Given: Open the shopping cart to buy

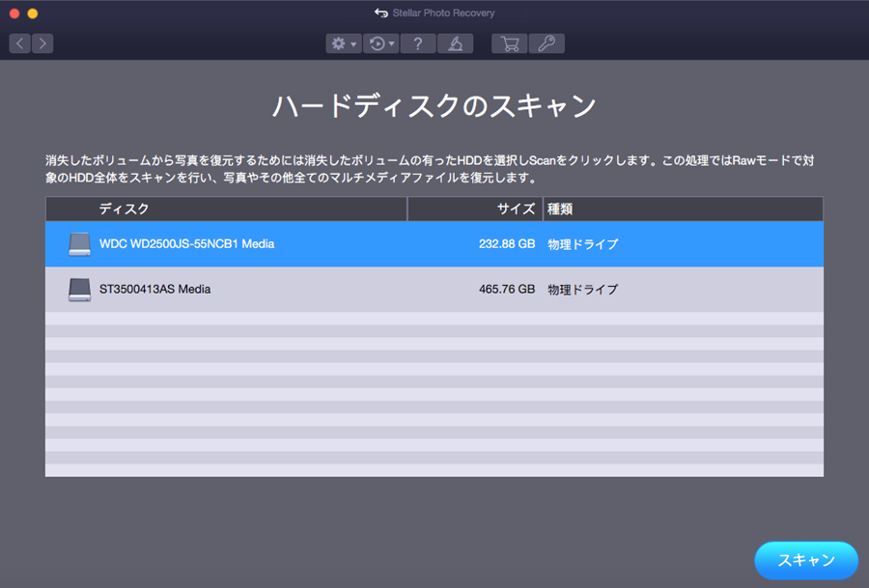Looking at the screenshot, I should pyautogui.click(x=509, y=43).
